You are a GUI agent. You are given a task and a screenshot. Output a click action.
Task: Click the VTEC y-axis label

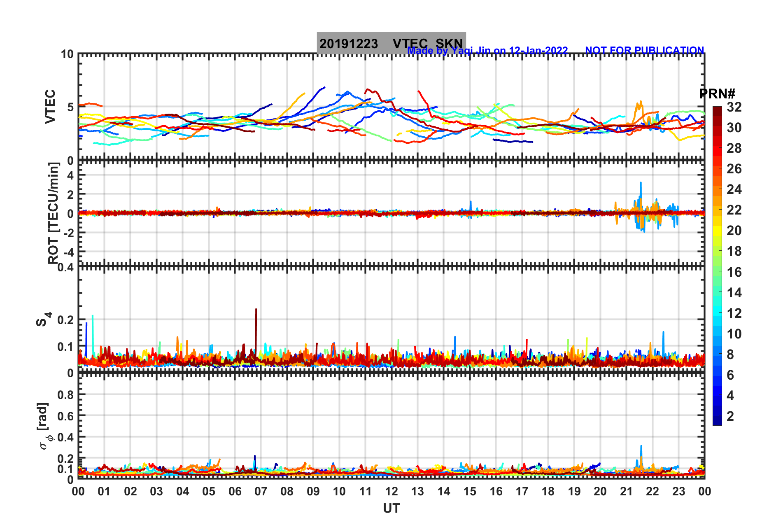click(x=50, y=107)
